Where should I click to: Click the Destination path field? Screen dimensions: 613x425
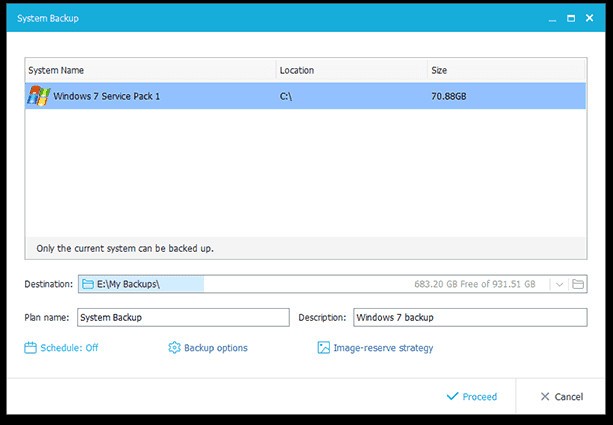332,284
